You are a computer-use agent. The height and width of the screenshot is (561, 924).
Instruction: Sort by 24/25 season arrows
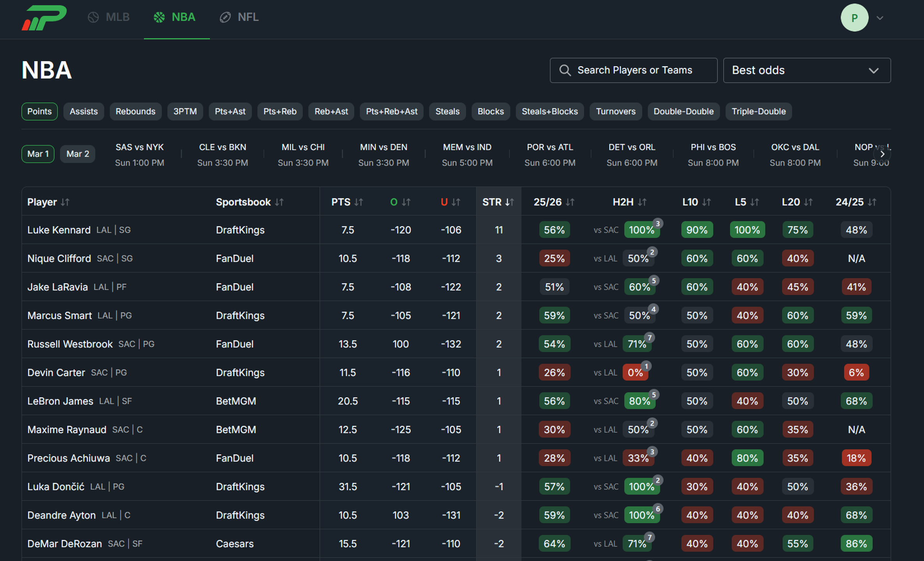pyautogui.click(x=873, y=202)
